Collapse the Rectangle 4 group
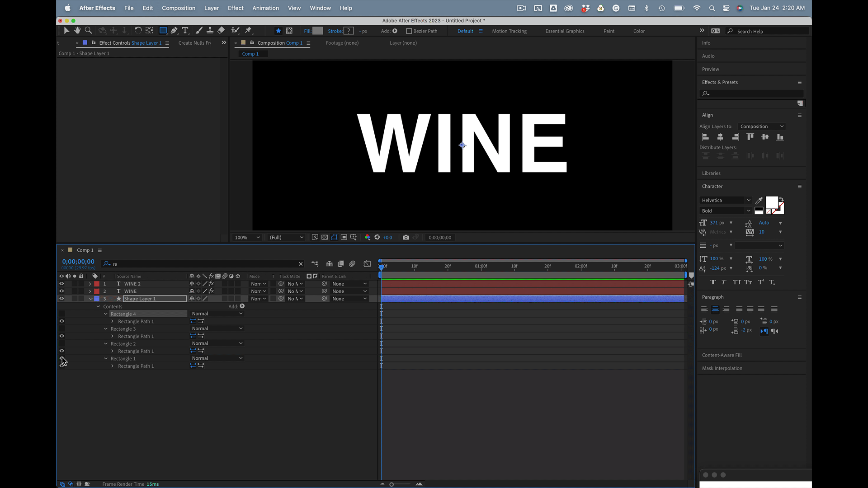The width and height of the screenshot is (868, 488). 106,314
